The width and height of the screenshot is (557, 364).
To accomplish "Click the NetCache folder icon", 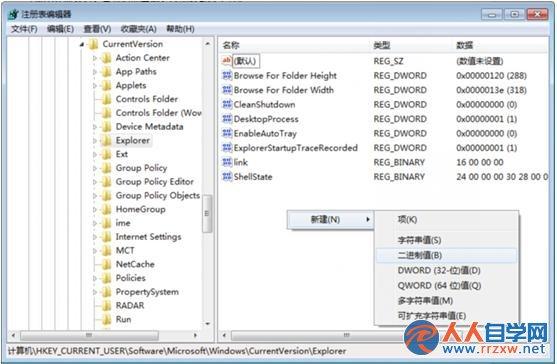I will coord(107,265).
